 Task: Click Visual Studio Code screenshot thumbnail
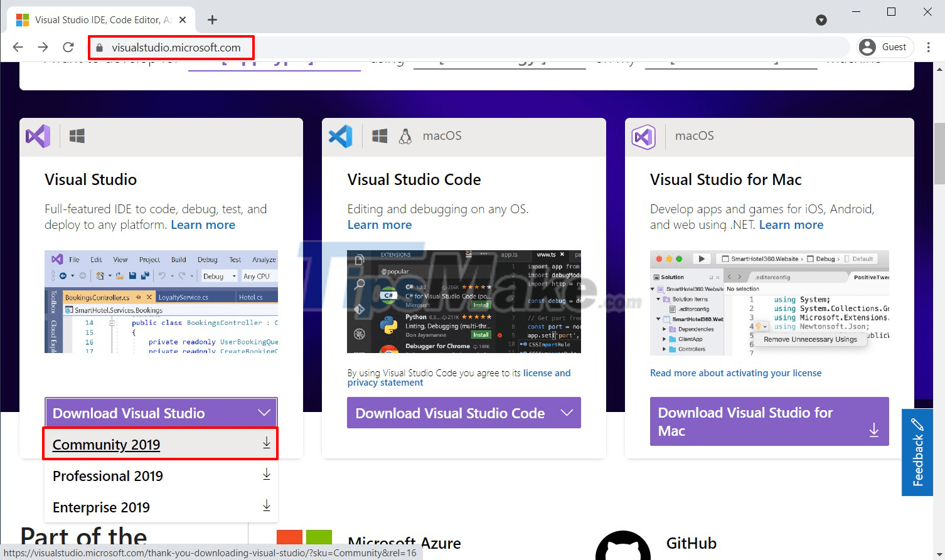pos(464,302)
